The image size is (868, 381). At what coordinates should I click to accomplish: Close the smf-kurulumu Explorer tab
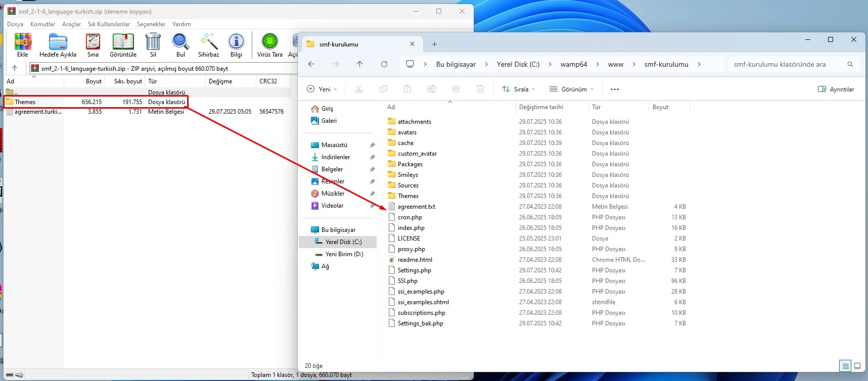coord(412,44)
